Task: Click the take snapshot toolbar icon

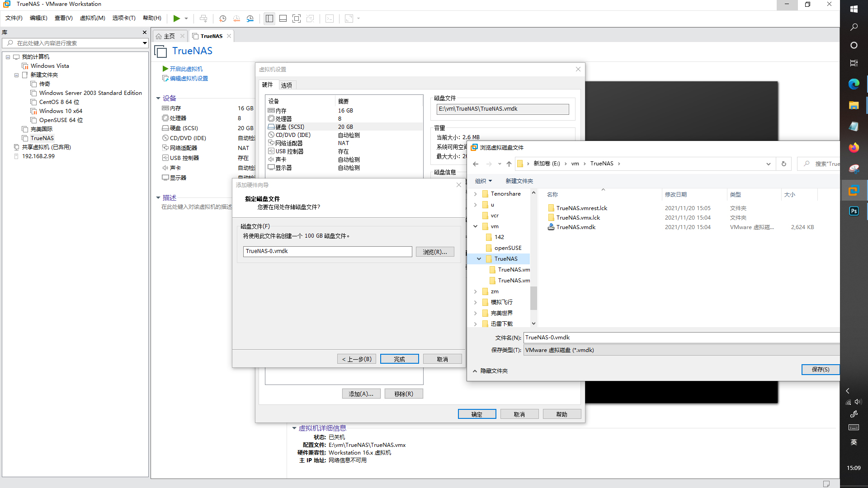Action: coord(222,19)
